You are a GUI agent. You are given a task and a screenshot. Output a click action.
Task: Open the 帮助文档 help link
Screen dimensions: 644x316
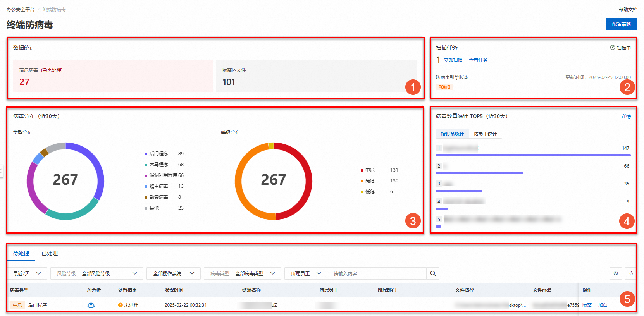pos(628,9)
